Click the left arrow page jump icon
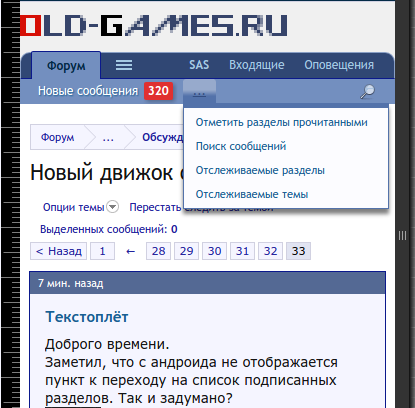 (x=130, y=251)
